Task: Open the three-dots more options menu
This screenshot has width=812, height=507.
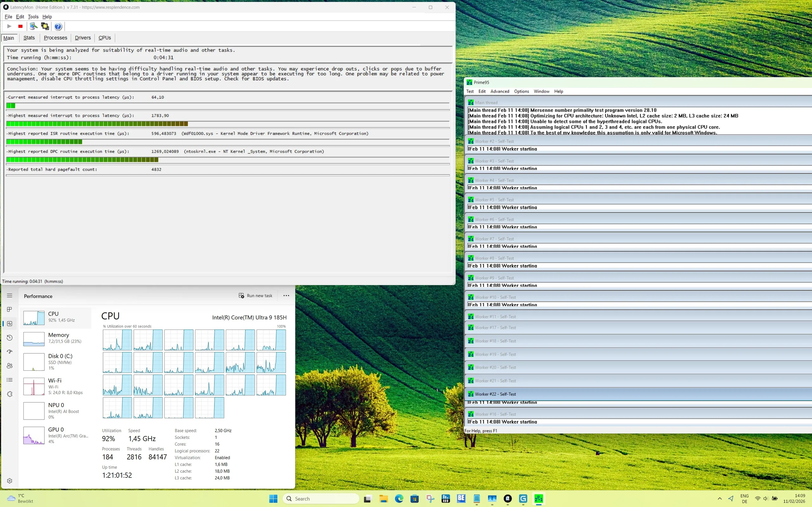Action: 286,295
